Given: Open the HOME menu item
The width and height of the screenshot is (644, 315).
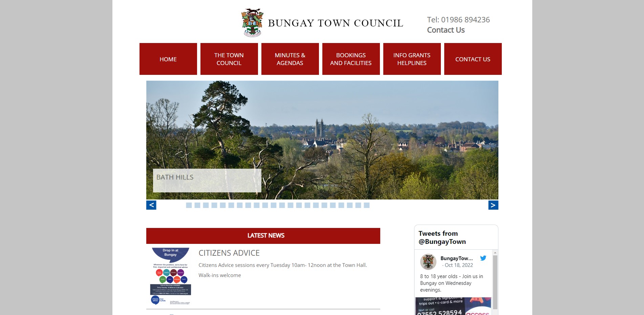Looking at the screenshot, I should pos(168,59).
